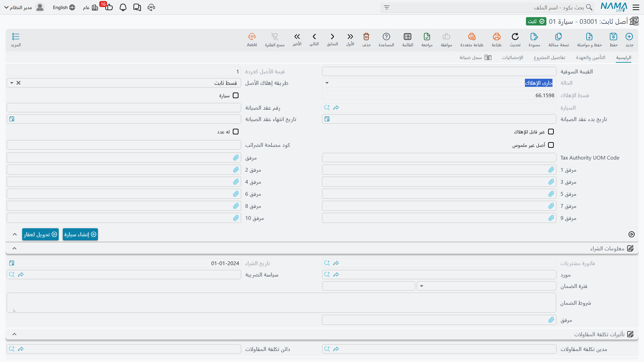Click open-link arrow in فاتورة مشتريات field

(336, 263)
